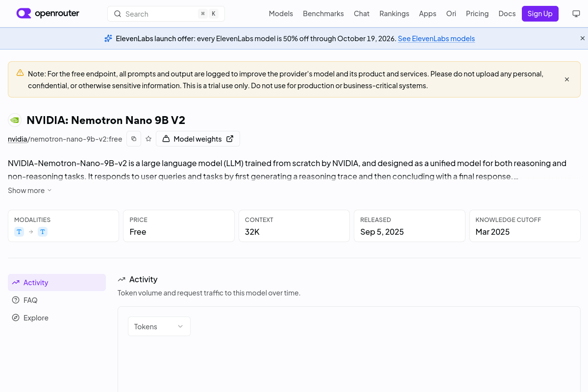The height and width of the screenshot is (392, 588).
Task: Open Model weights external link
Action: pos(198,139)
